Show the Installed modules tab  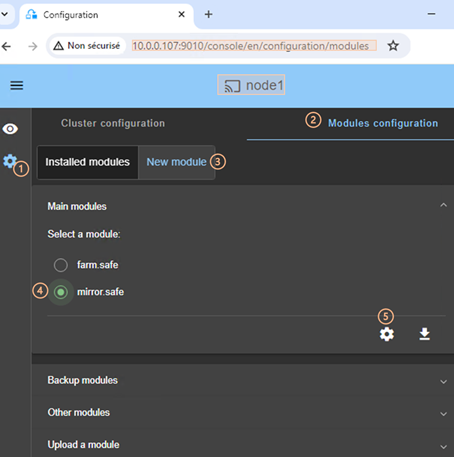[88, 162]
